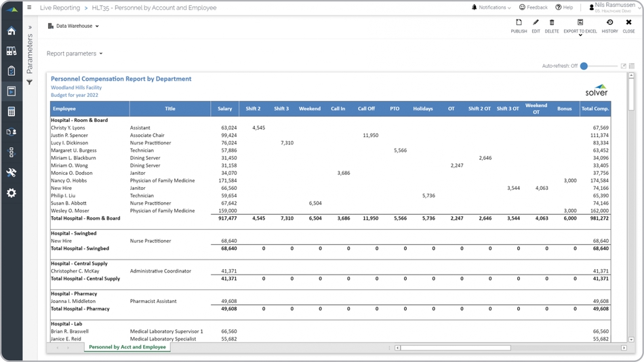Open the wrench and screwdriver tools icon
The image size is (644, 362).
12,173
